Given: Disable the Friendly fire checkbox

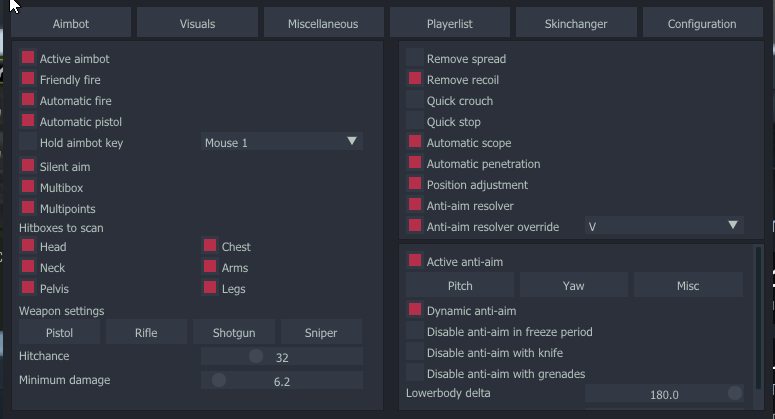Looking at the screenshot, I should pos(28,79).
